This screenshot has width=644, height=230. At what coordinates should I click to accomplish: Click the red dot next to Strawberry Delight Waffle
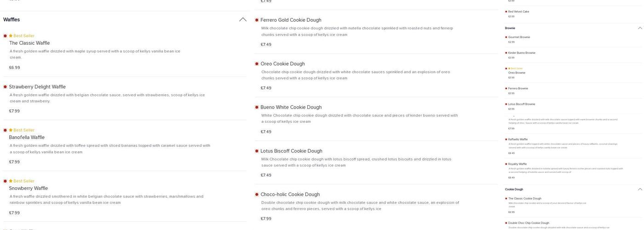tap(5, 87)
